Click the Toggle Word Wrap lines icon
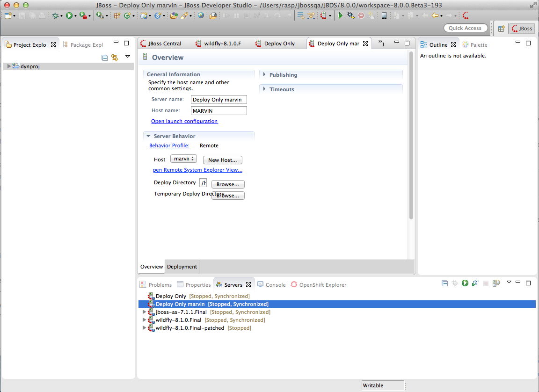This screenshot has height=392, width=539. click(300, 15)
